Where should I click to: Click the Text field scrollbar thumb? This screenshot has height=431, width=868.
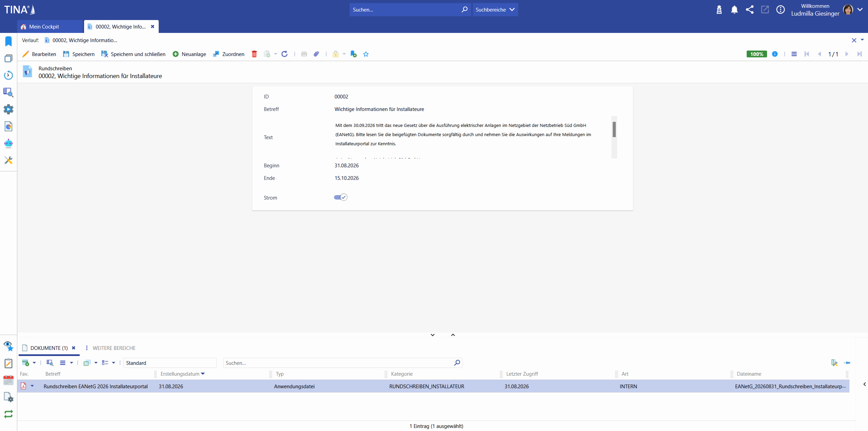(614, 129)
